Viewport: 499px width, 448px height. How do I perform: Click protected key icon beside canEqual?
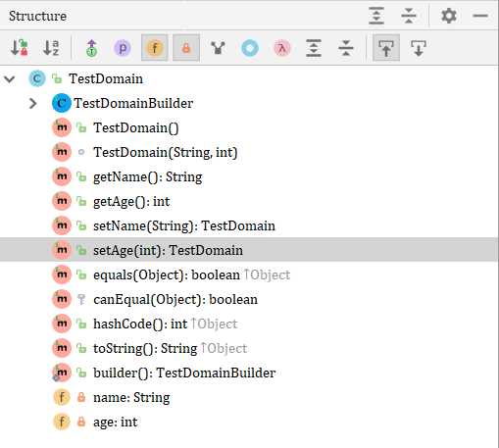point(81,299)
